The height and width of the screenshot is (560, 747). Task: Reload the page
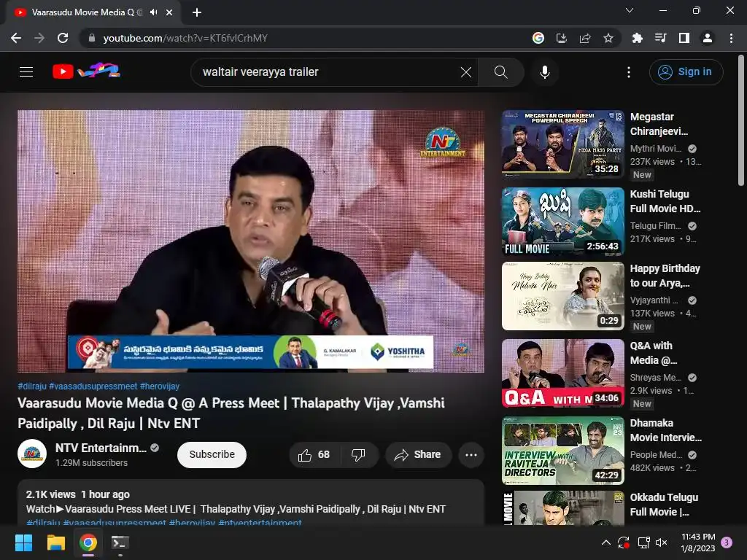point(63,38)
